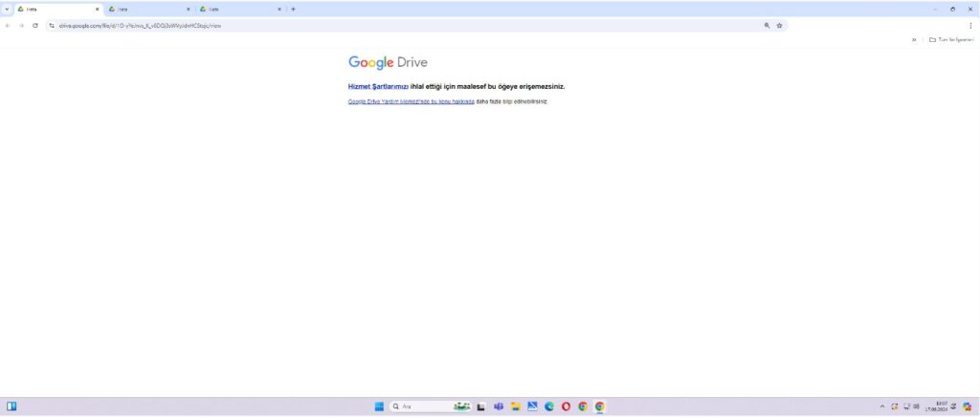Open the zoom magnifier icon in address bar
Screen dimensions: 980x417
click(x=767, y=26)
